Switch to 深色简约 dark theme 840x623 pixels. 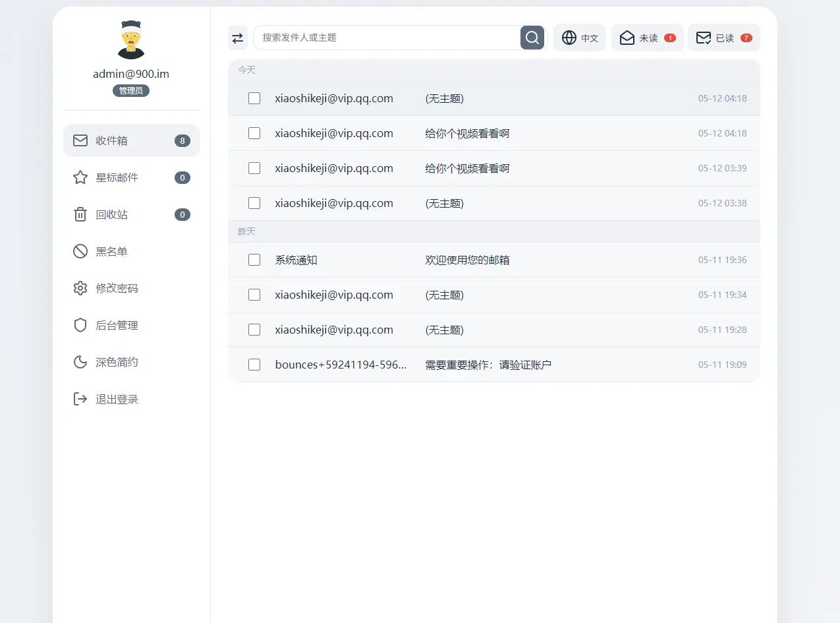(131, 362)
